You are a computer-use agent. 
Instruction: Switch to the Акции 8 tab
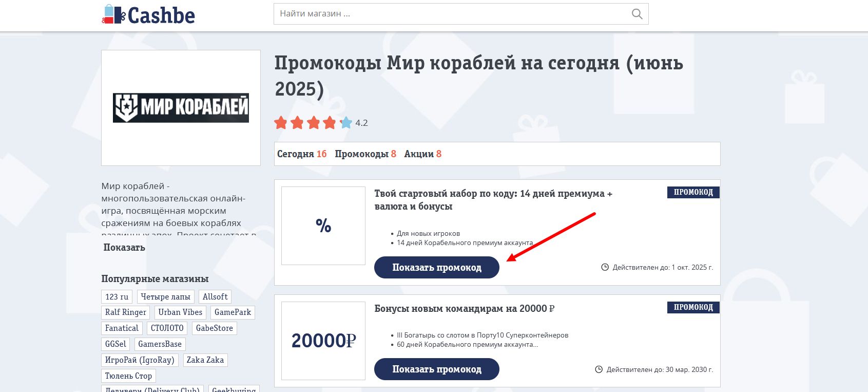pos(422,154)
